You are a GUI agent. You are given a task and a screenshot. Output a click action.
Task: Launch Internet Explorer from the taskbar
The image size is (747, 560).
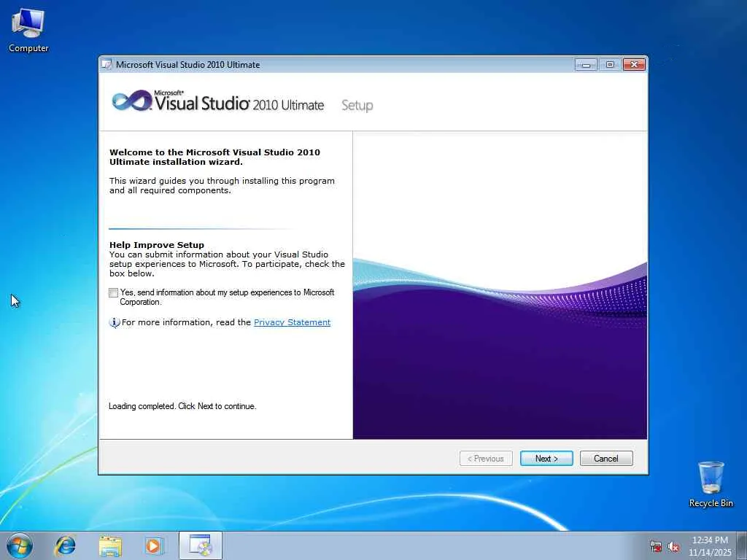click(65, 545)
